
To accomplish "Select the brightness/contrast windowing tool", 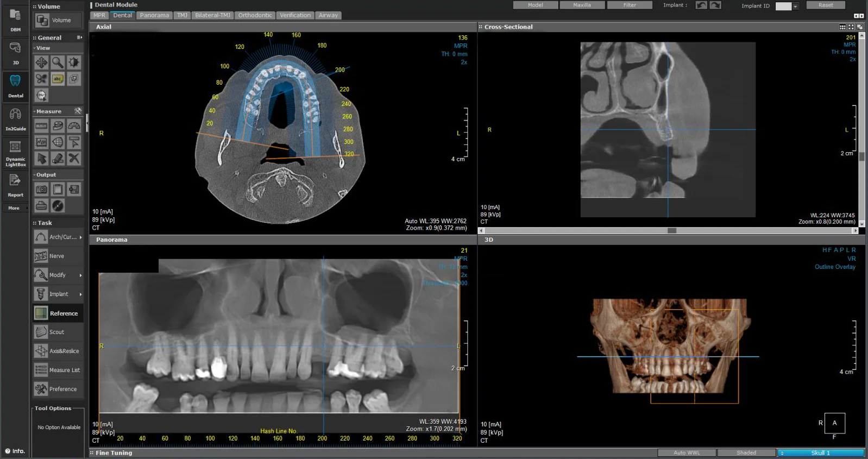I will pyautogui.click(x=74, y=62).
